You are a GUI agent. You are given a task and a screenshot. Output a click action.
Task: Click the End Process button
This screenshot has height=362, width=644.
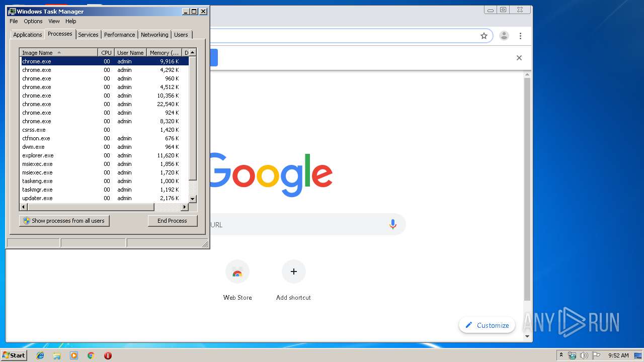[x=173, y=221]
